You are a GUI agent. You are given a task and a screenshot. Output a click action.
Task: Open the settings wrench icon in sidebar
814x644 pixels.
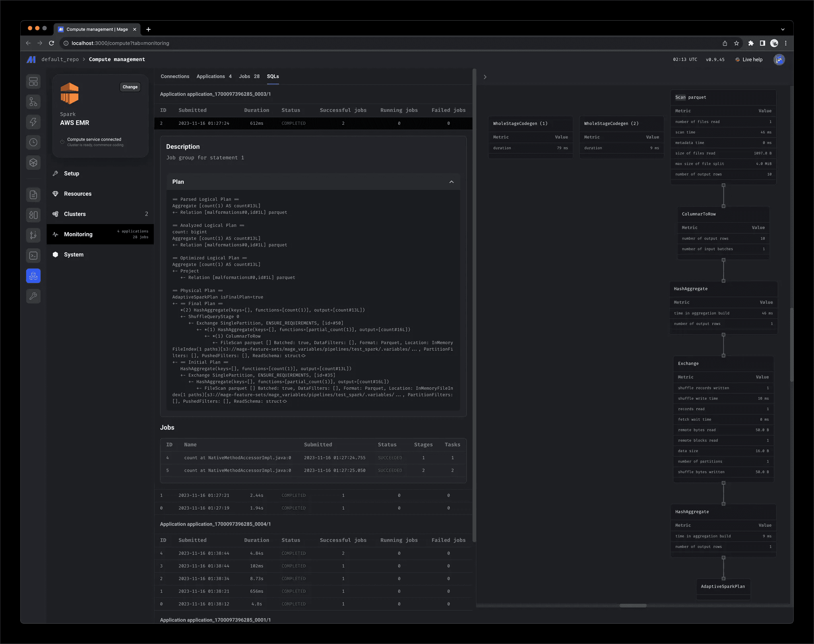click(x=33, y=296)
